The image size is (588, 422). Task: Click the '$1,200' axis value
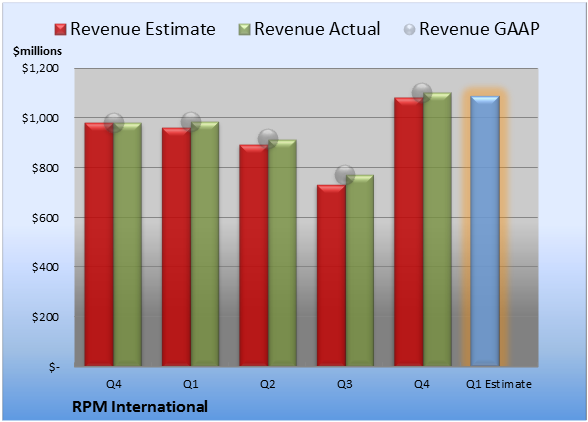click(x=40, y=68)
